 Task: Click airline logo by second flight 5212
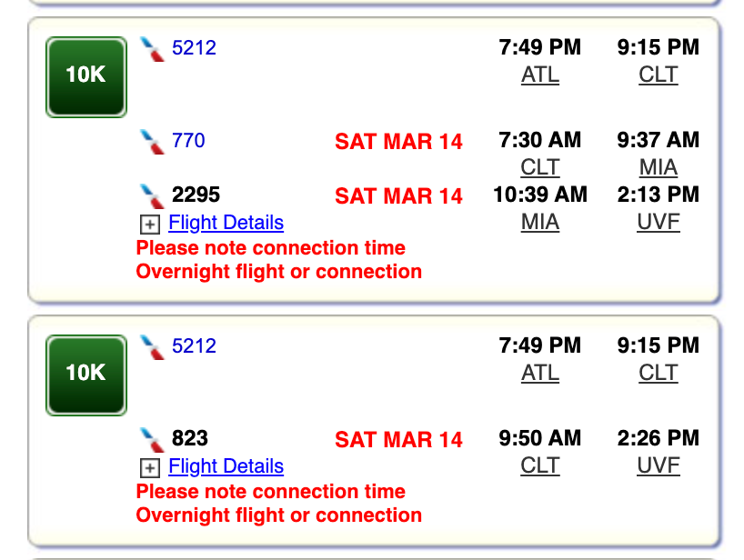[152, 347]
